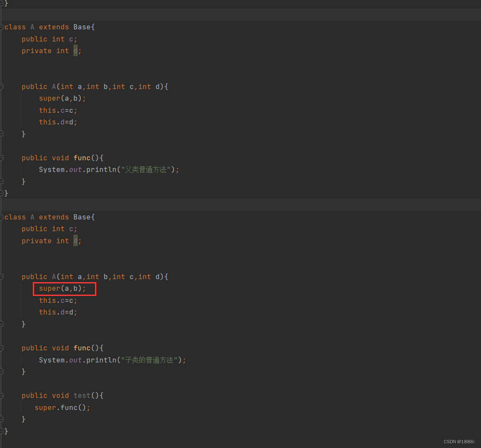Click the "func" method name above 子类的普通方法

(82, 348)
